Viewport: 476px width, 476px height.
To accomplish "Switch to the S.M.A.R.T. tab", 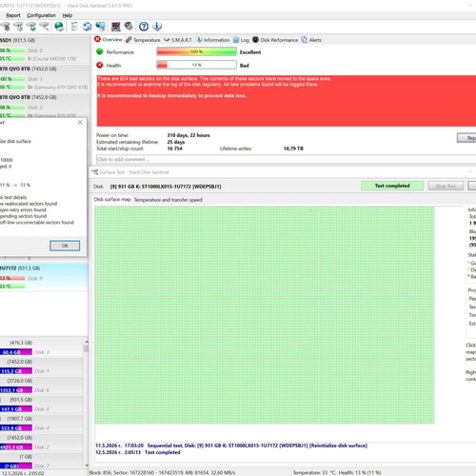I will [x=178, y=40].
